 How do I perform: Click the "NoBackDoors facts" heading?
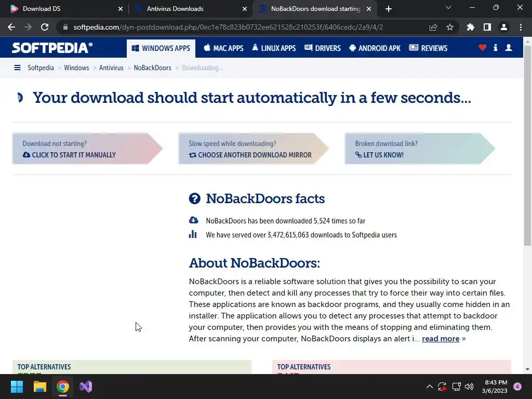click(265, 198)
